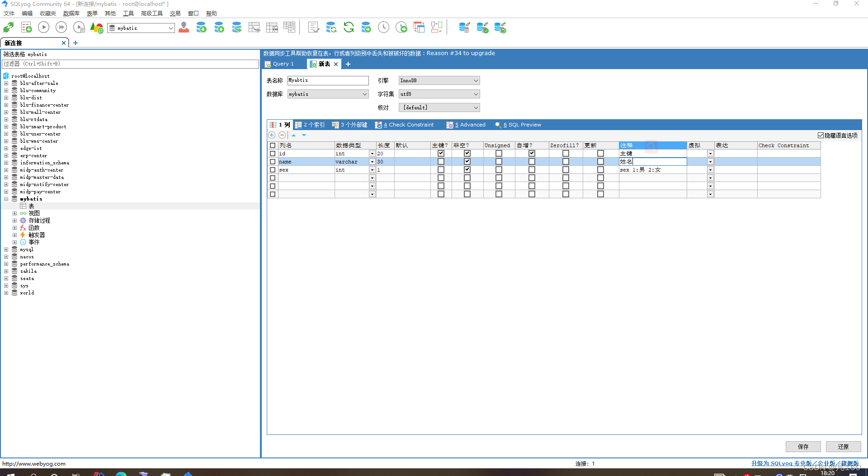Click the execute all queries icon
Screen dimensions: 868x476
pos(61,28)
